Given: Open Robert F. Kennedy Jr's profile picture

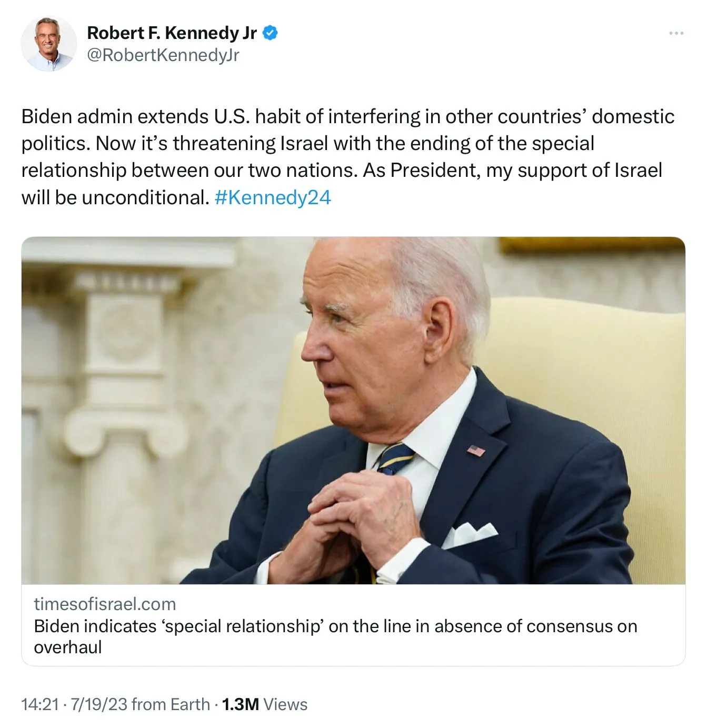Looking at the screenshot, I should (48, 44).
